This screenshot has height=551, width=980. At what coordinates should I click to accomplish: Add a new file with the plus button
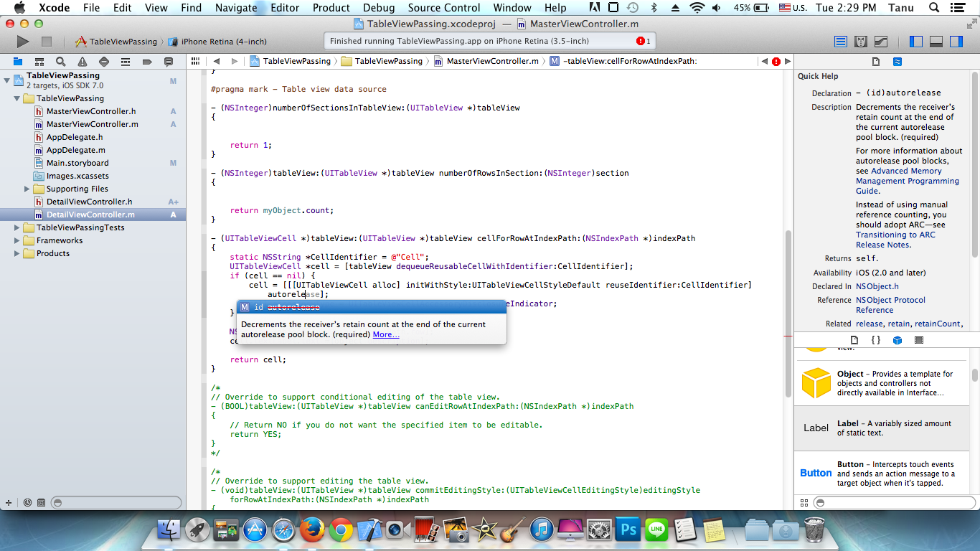point(9,503)
